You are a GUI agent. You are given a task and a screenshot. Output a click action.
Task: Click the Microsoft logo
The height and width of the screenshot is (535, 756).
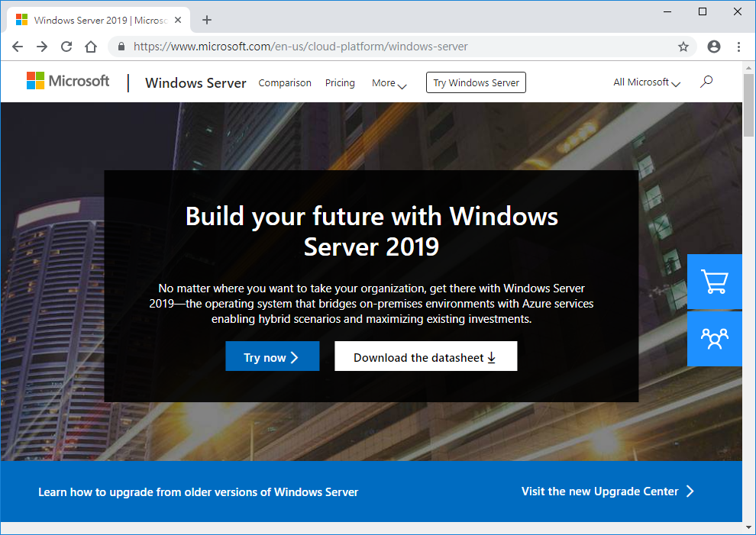coord(68,81)
